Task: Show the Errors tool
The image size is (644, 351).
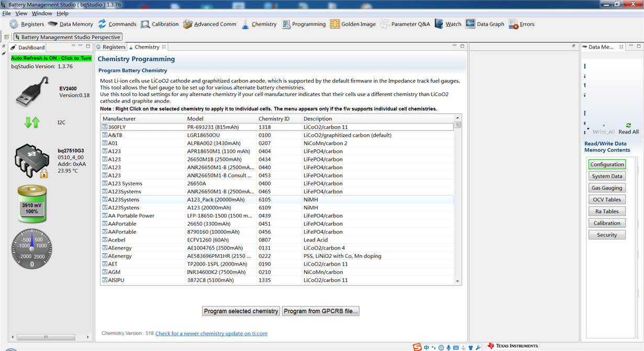Action: 521,24
